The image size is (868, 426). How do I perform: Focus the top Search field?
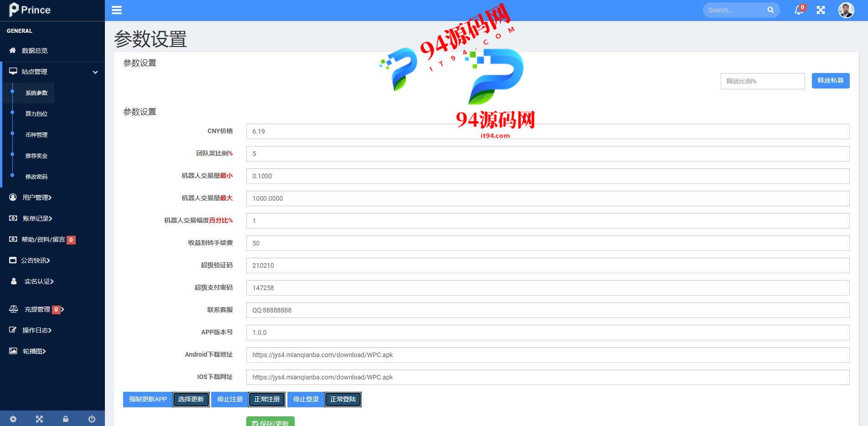pyautogui.click(x=735, y=10)
